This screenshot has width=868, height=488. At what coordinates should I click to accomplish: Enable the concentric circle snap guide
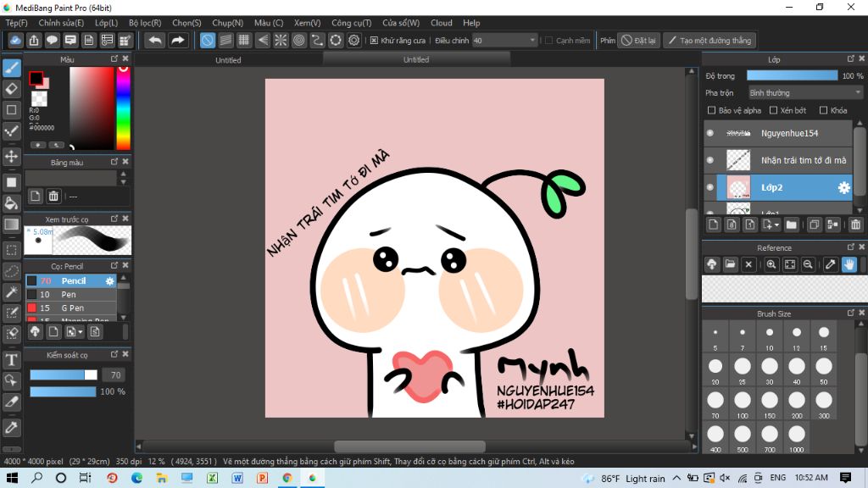299,41
